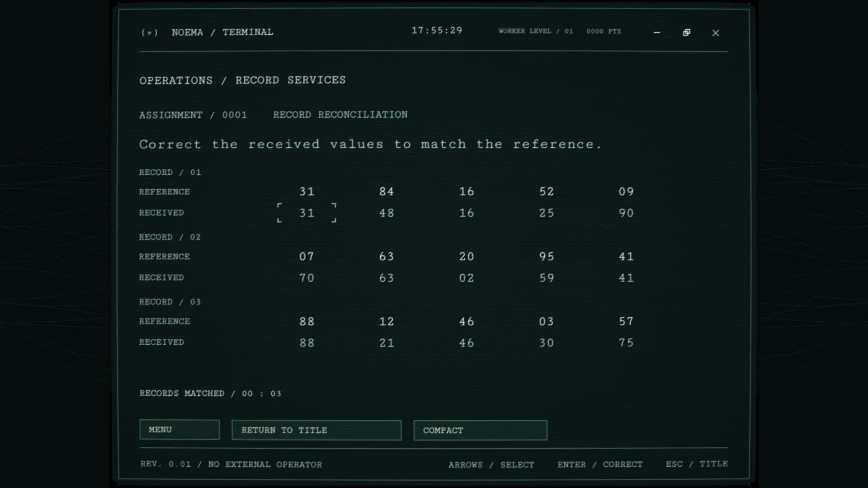Click Record 01 reference value 09

coord(626,192)
